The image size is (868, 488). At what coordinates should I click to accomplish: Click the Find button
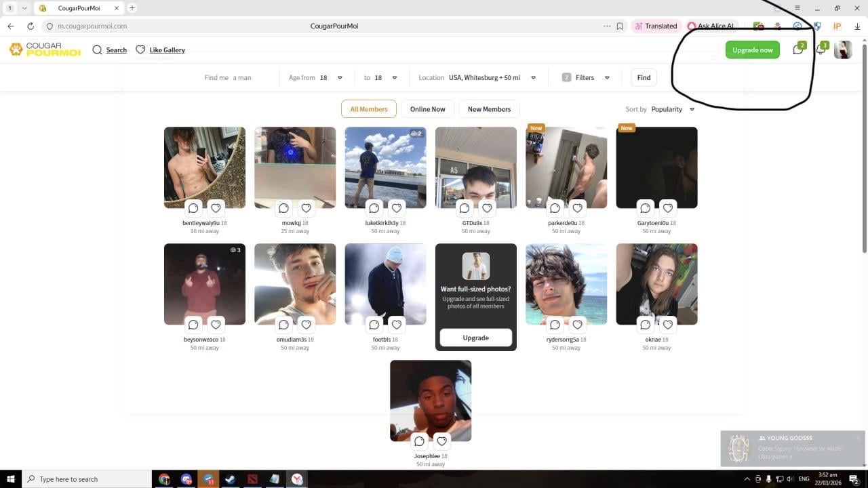pyautogui.click(x=644, y=78)
